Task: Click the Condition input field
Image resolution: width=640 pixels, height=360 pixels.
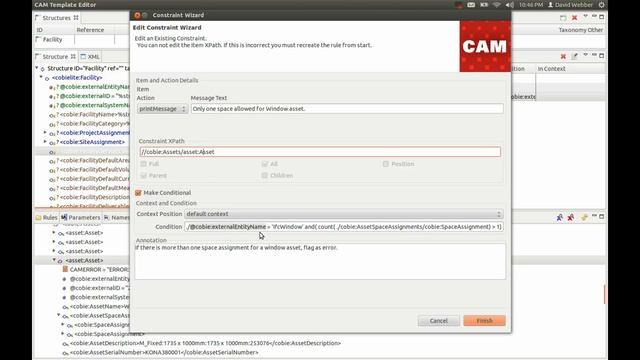Action: [x=344, y=227]
